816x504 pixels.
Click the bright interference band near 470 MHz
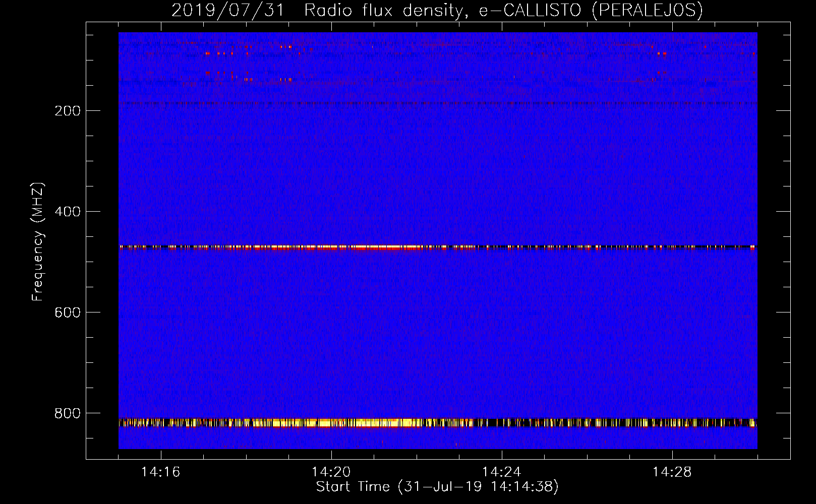[x=438, y=247]
